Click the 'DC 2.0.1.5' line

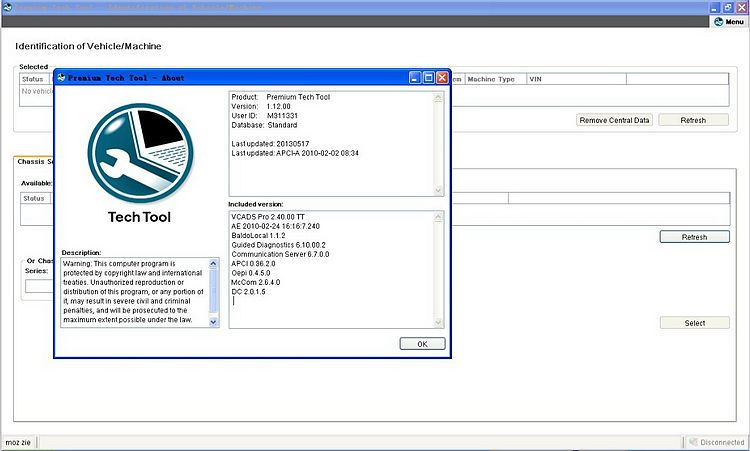[248, 291]
